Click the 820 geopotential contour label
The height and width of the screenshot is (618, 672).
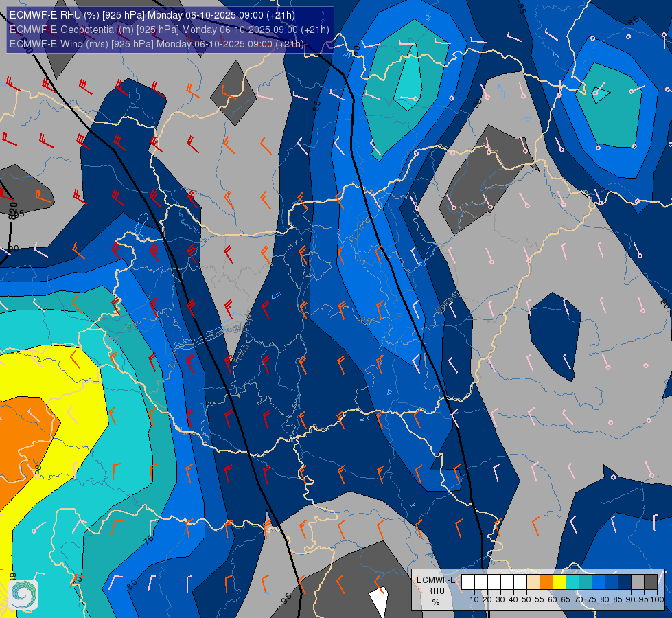click(x=13, y=210)
